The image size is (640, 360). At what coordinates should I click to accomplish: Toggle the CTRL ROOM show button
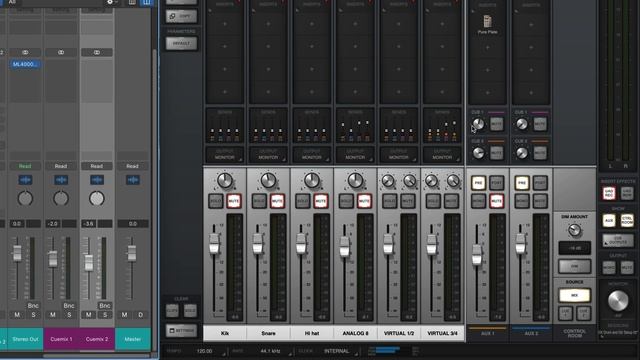(x=627, y=220)
